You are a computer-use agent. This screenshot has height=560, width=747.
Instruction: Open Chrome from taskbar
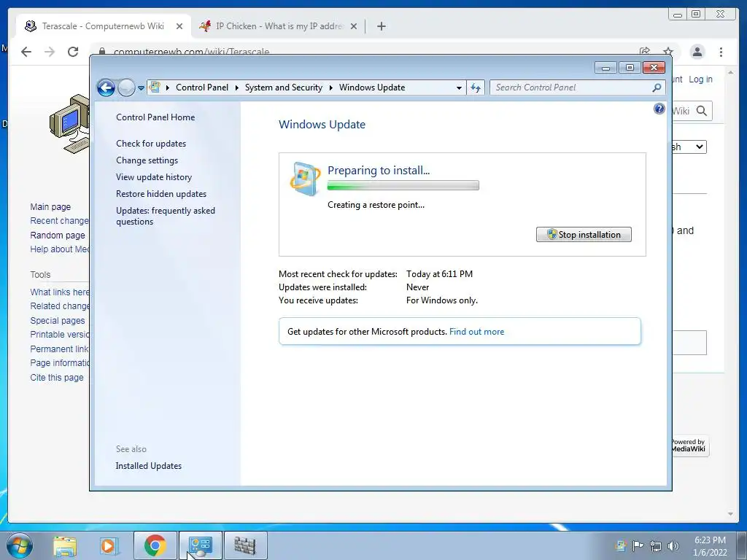pos(155,545)
